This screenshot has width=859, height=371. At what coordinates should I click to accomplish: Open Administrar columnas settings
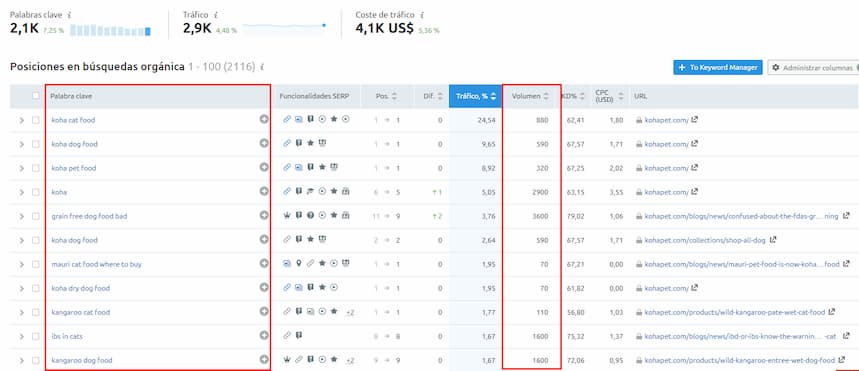pos(813,67)
